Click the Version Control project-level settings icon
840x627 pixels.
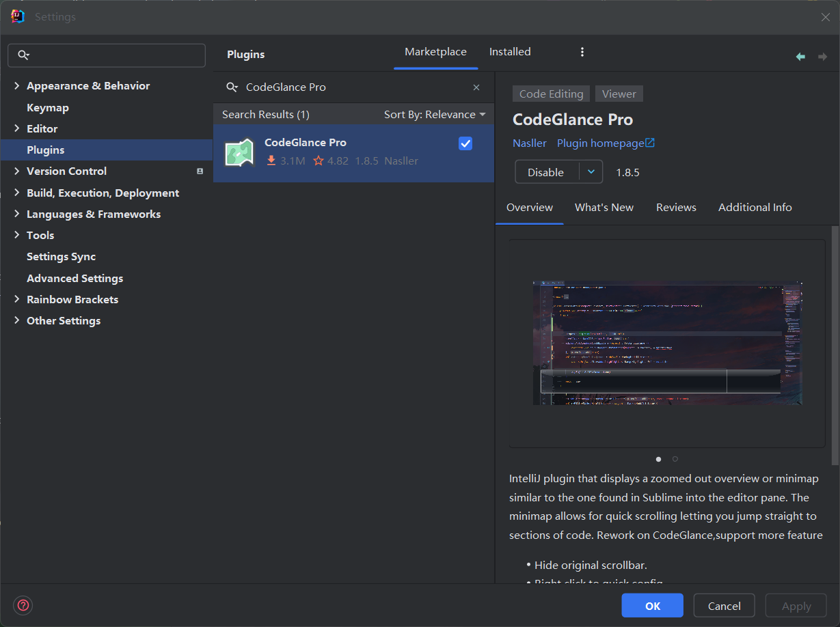pos(200,171)
